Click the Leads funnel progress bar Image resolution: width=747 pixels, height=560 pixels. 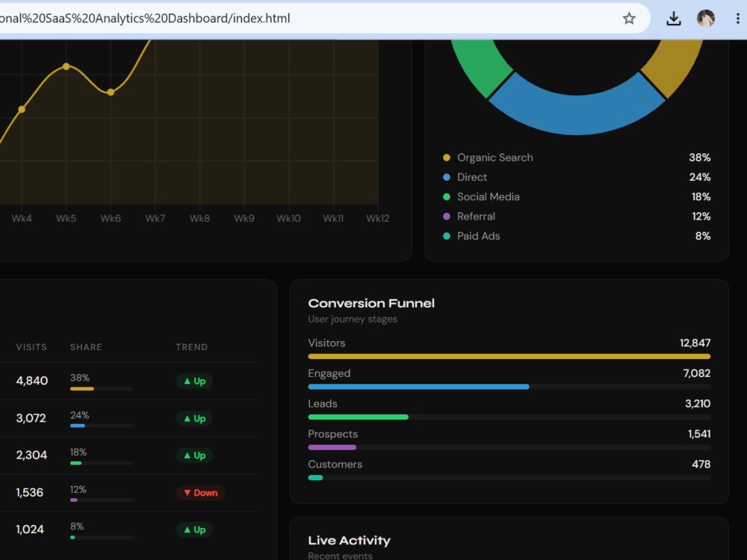[x=509, y=417]
